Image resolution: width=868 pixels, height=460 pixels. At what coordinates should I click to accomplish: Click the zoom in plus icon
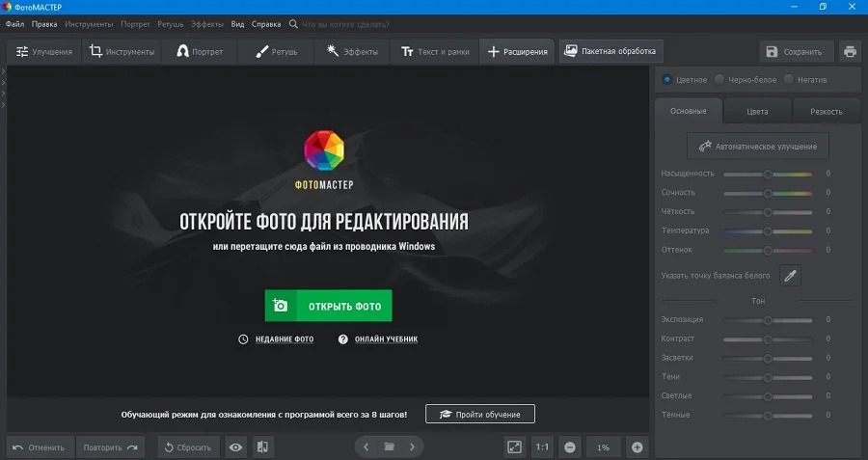(x=637, y=447)
